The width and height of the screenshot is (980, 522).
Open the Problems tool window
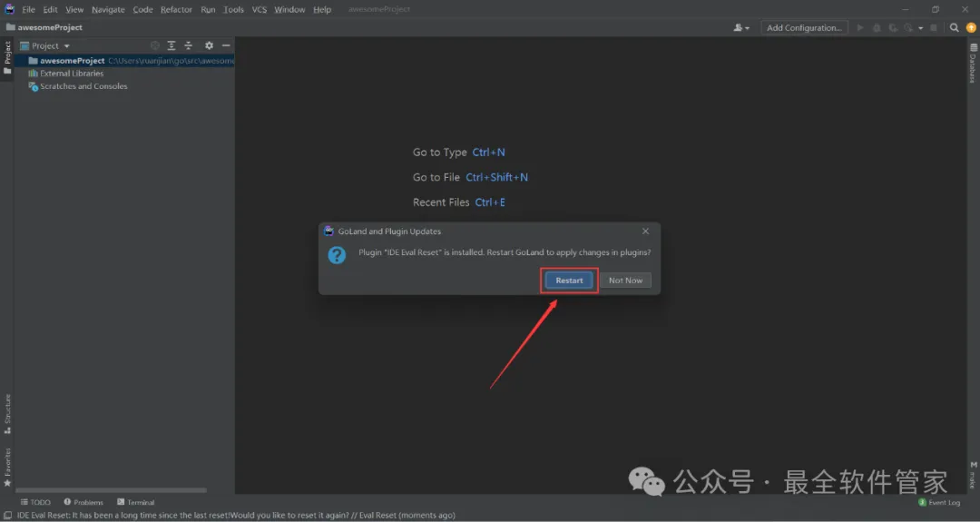click(83, 502)
